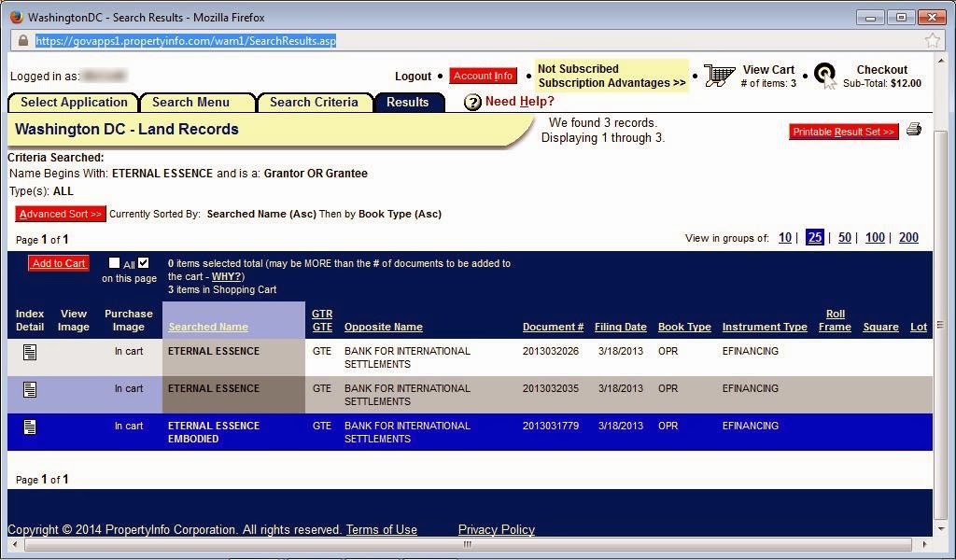
Task: Open Account Info button
Action: [483, 76]
